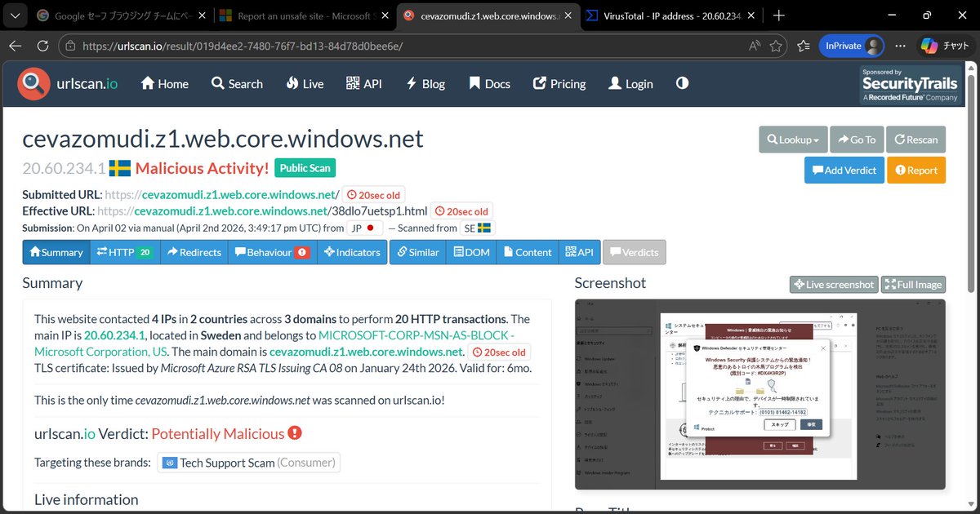Reload the page with refresh icon
This screenshot has width=980, height=514.
pyautogui.click(x=42, y=46)
